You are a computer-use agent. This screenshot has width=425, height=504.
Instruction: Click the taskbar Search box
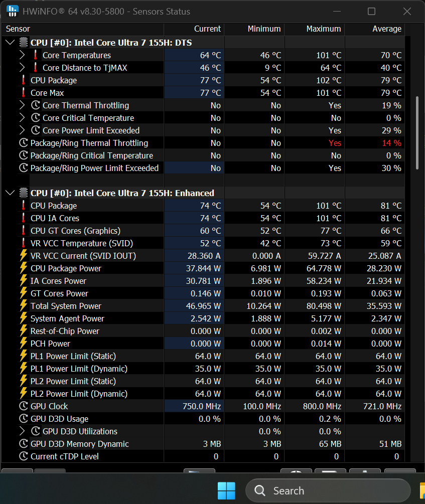328,490
